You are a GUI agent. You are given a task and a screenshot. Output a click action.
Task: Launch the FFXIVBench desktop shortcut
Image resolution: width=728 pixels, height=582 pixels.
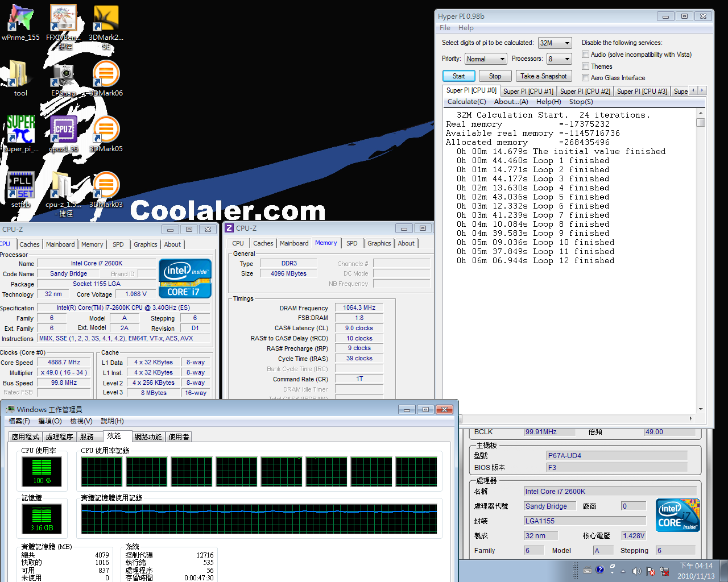click(x=63, y=26)
